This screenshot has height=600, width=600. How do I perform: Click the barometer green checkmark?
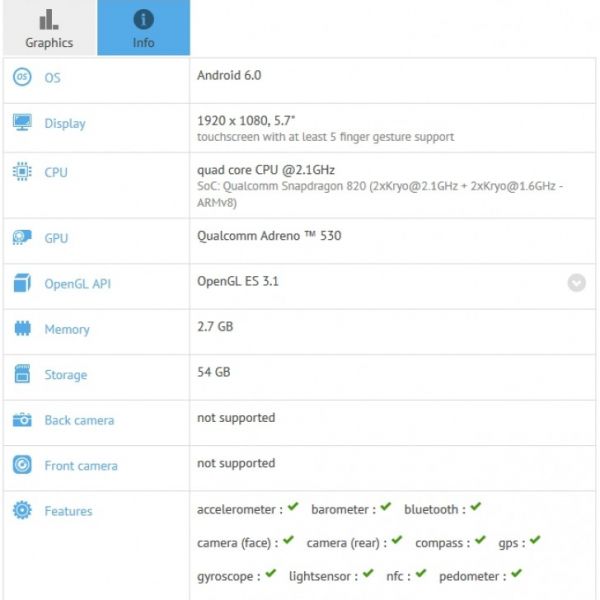(385, 508)
